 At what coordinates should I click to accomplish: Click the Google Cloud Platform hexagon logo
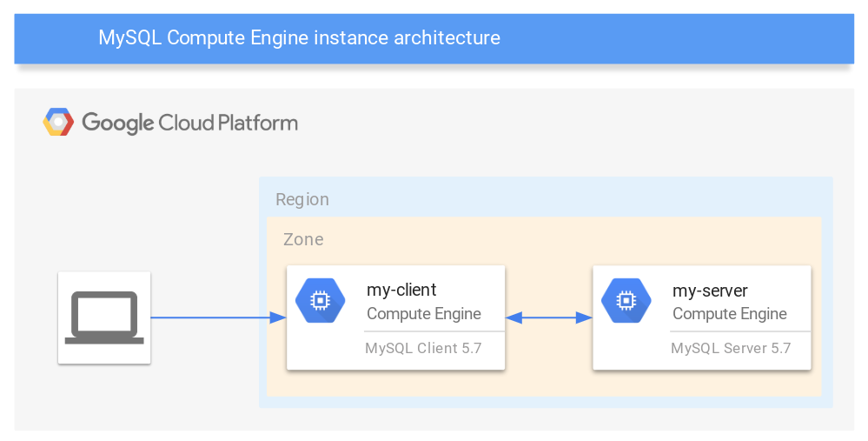pyautogui.click(x=58, y=123)
